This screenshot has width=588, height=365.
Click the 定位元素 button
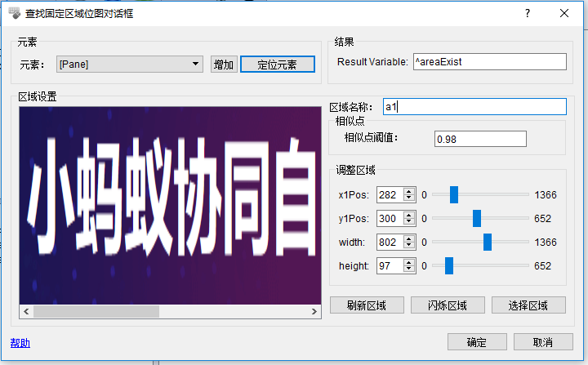tap(278, 65)
